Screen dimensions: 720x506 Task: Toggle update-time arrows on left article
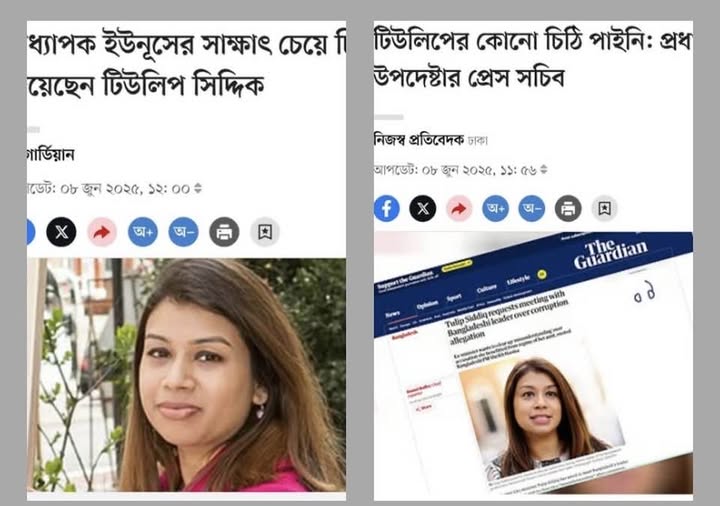[x=198, y=188]
